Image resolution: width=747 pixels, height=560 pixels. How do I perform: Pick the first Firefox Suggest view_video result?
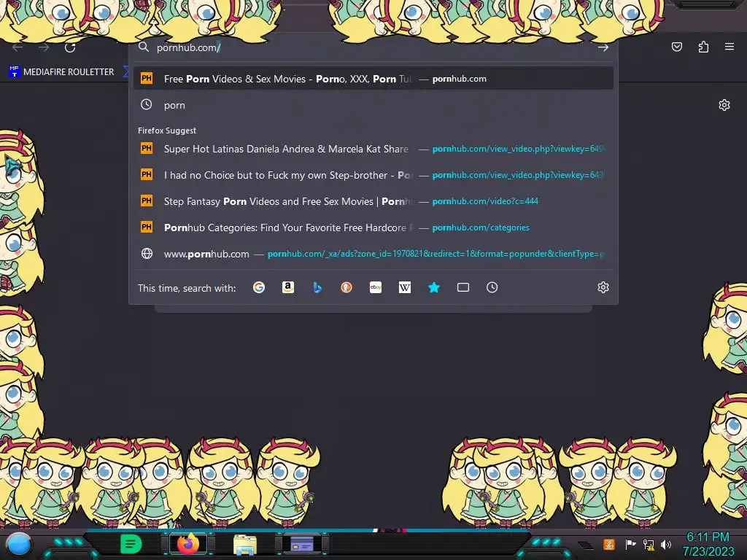[373, 149]
